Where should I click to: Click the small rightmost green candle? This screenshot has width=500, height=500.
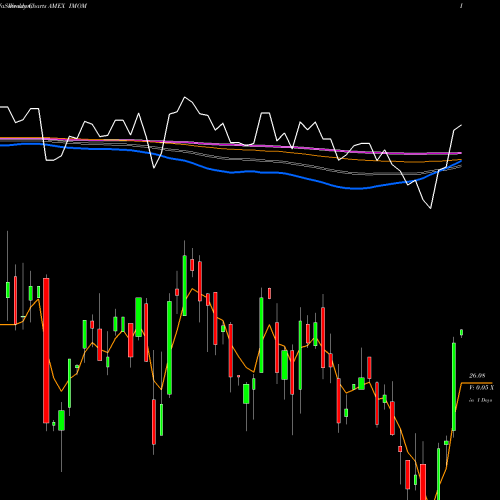click(462, 332)
